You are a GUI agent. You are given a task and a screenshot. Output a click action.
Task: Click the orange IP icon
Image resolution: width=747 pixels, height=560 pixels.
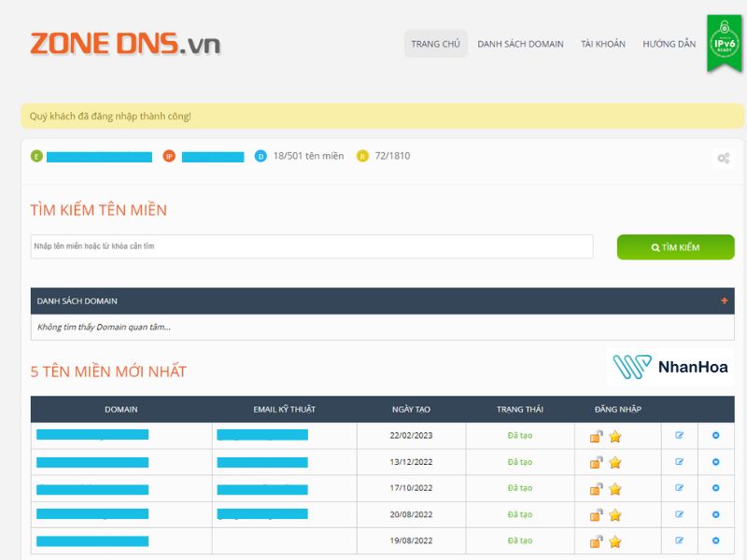pos(169,156)
